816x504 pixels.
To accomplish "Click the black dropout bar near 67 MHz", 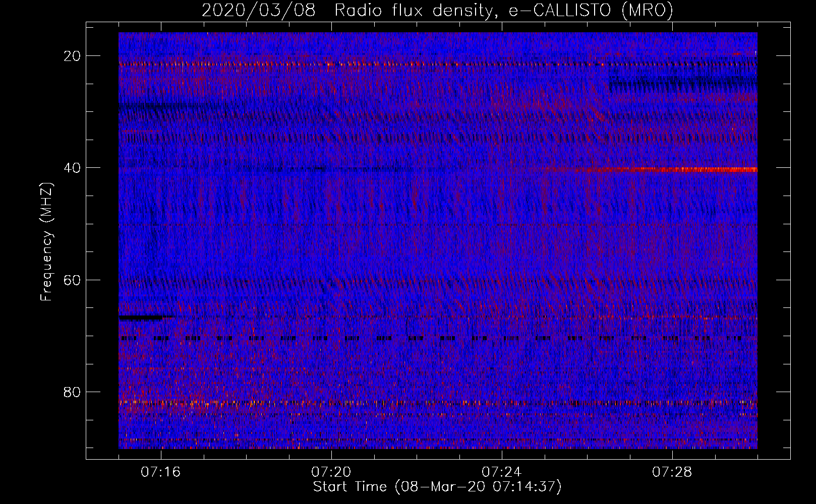I will tap(141, 318).
